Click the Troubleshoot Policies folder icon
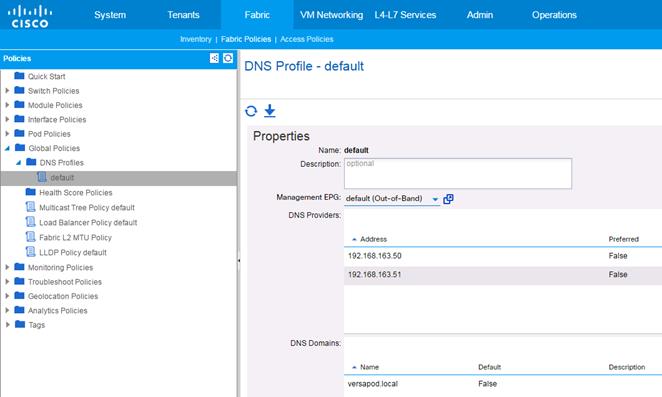Screen dimensions: 662x397 [19, 281]
